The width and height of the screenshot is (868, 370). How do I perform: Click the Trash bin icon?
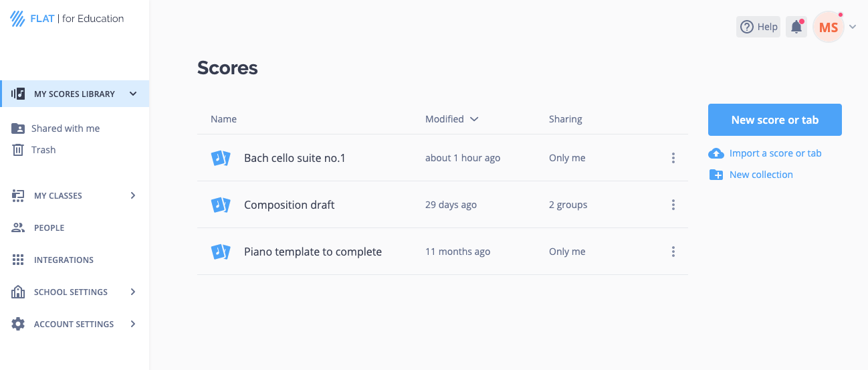tap(18, 150)
